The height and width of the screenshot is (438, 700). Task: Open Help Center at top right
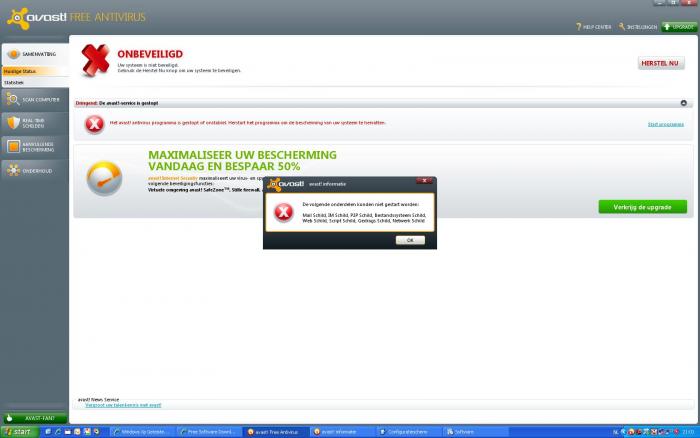[593, 27]
